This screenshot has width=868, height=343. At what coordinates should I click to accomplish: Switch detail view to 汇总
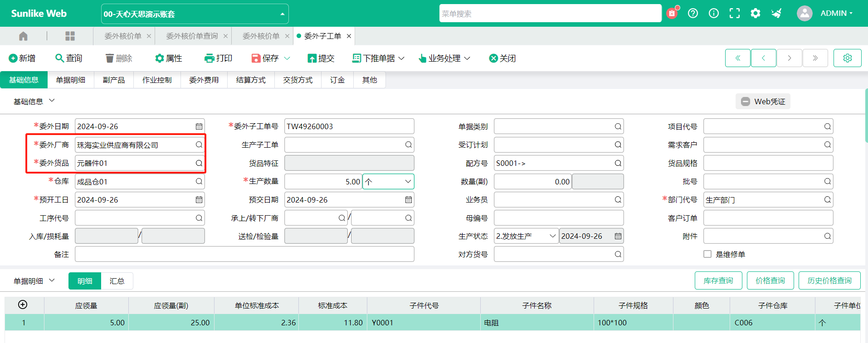click(117, 281)
